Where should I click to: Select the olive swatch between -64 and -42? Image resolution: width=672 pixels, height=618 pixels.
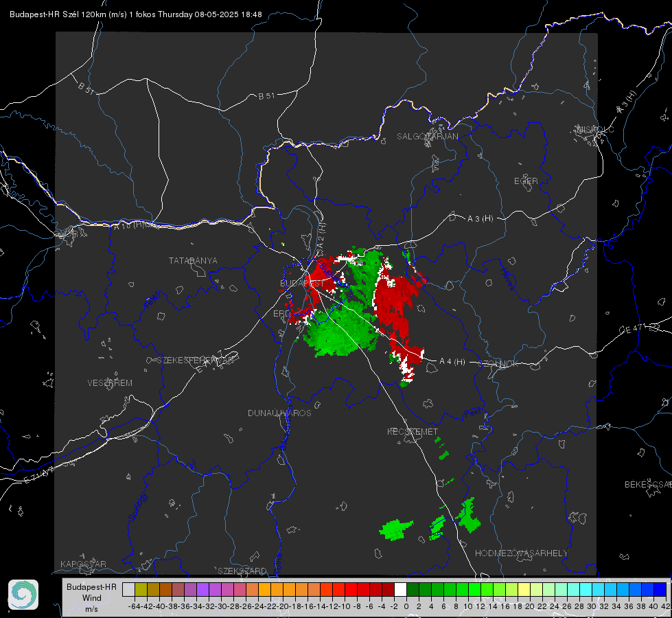tap(141, 589)
